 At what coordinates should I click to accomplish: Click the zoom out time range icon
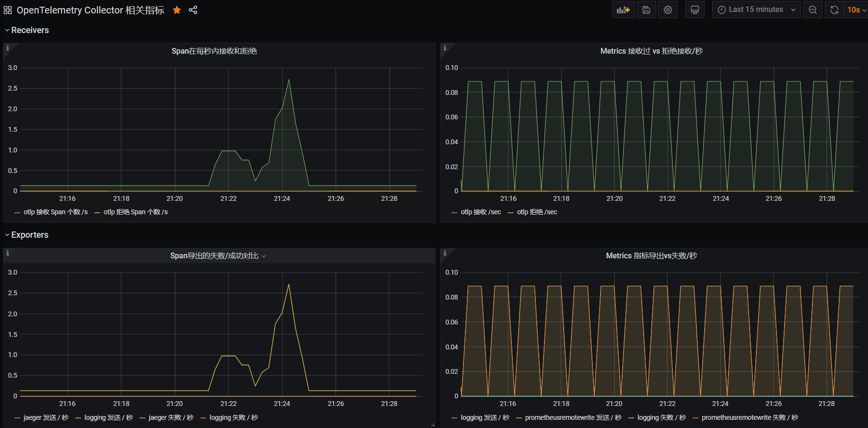813,10
